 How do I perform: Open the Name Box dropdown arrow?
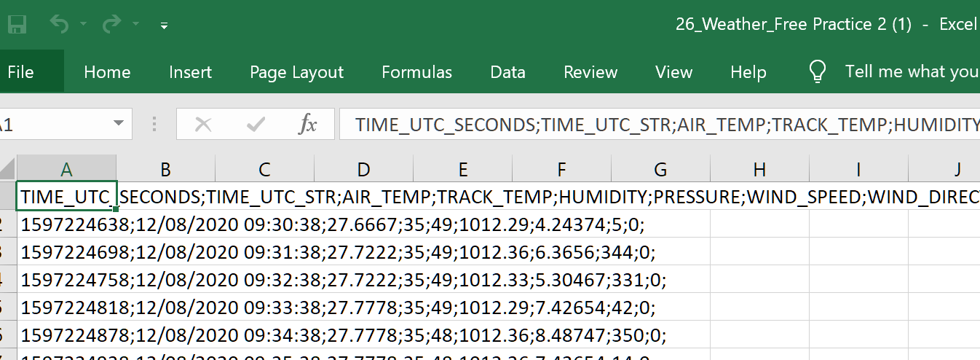119,124
